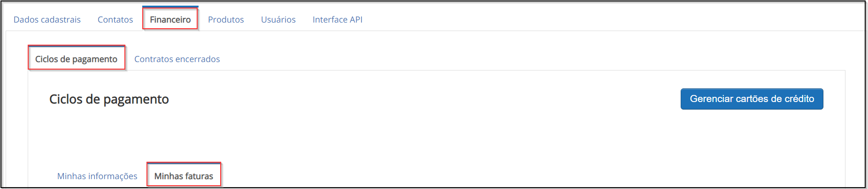Screen dimensions: 868x189
Task: Open the Dados cadastrais tab
Action: point(47,20)
